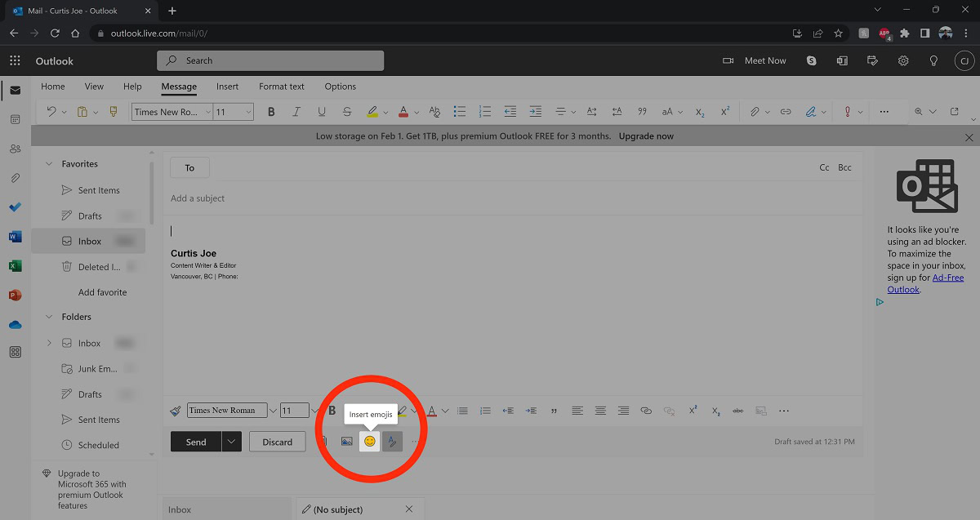
Task: Open the Format text tab
Action: [x=281, y=87]
